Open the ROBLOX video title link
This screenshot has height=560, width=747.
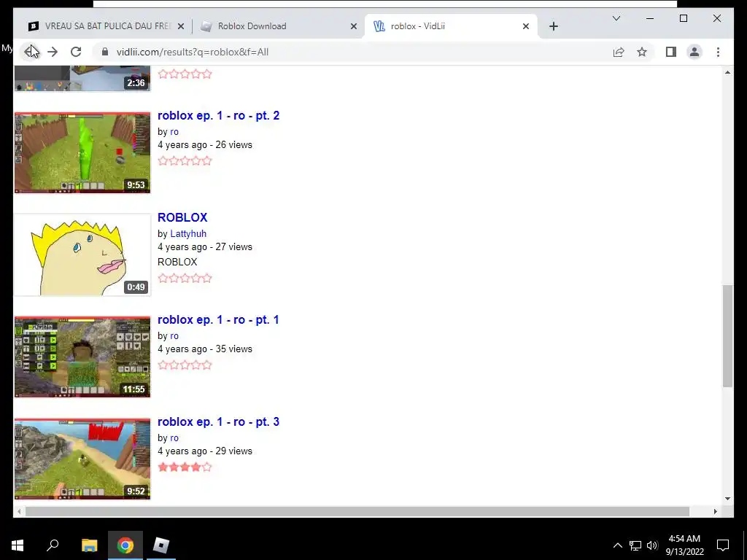182,217
